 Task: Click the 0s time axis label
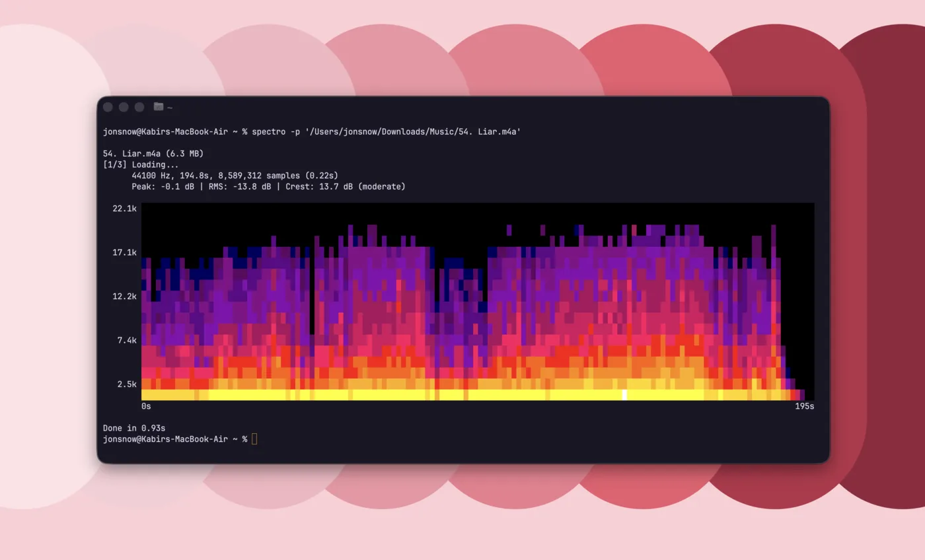point(146,406)
